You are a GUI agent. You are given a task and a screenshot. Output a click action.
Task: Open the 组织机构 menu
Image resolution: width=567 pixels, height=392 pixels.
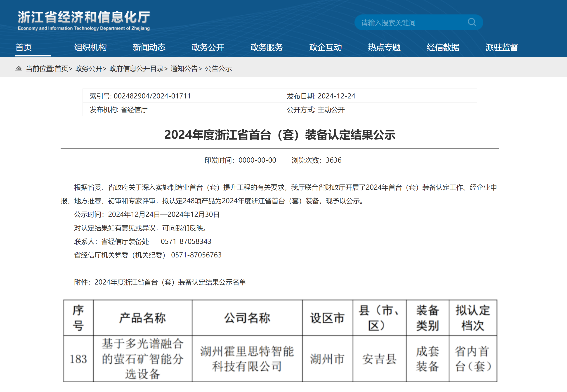click(90, 47)
